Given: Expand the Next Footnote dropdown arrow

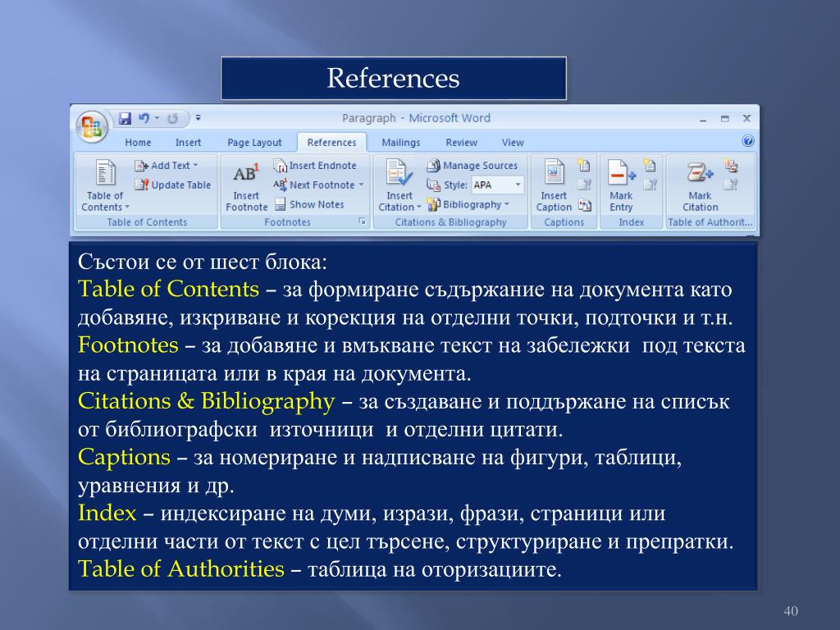Looking at the screenshot, I should [361, 185].
